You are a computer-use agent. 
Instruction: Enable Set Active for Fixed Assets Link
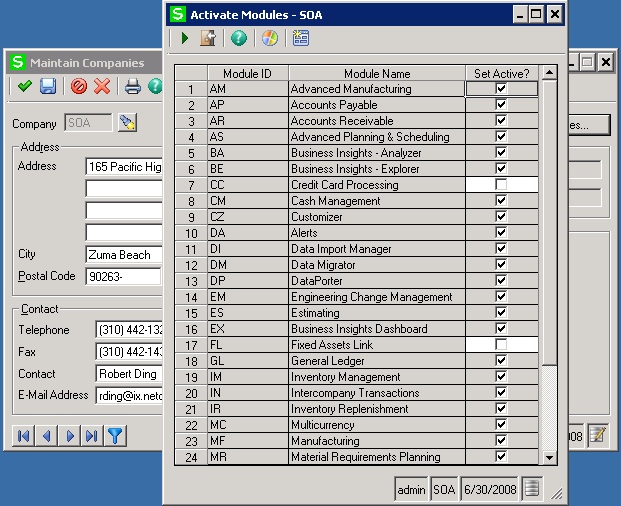tap(501, 344)
